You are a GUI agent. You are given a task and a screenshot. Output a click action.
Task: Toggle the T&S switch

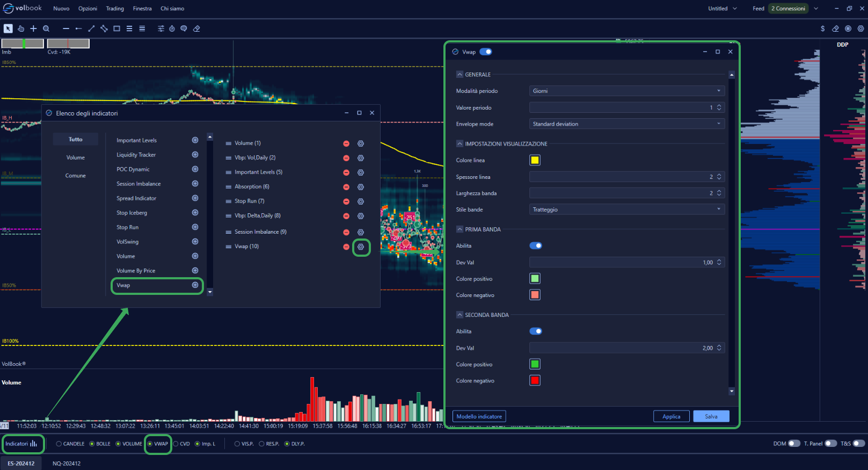pyautogui.click(x=859, y=444)
